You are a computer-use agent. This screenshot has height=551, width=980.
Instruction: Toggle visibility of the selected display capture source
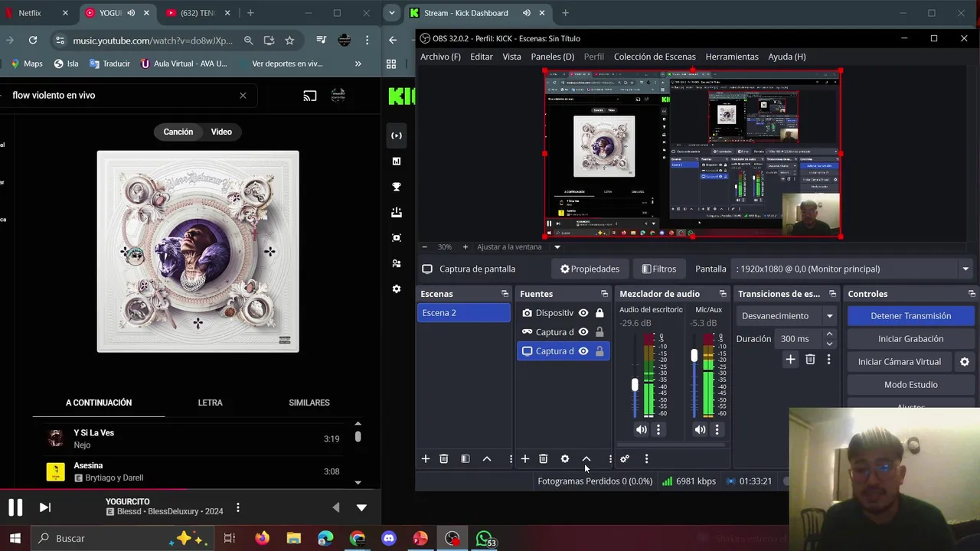[x=583, y=351]
